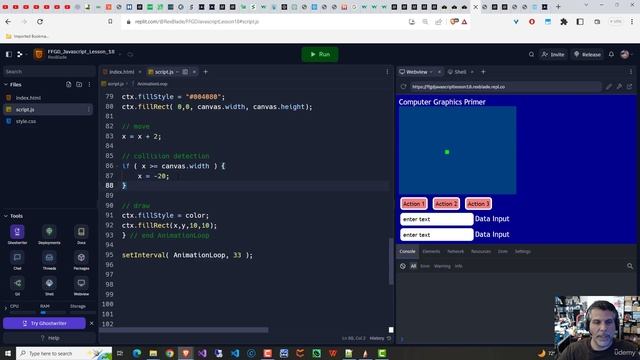Edit the webview URL pencil icon
640x360 pixels.
click(609, 87)
